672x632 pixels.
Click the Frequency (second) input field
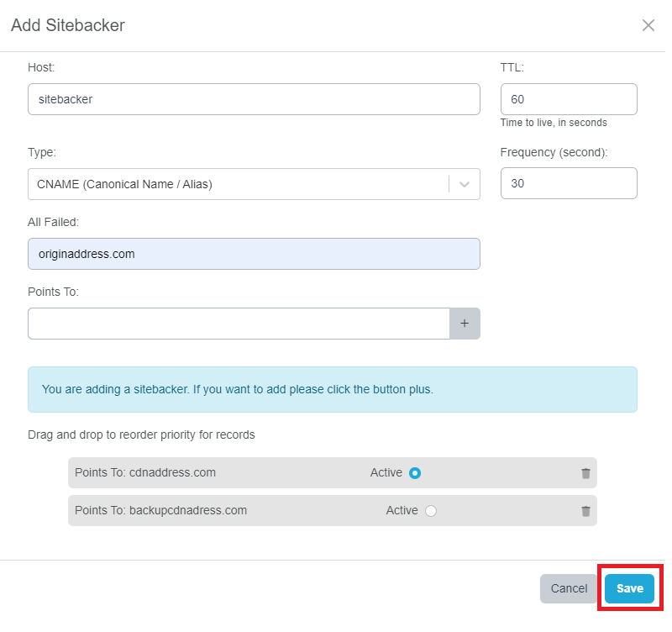(x=569, y=183)
